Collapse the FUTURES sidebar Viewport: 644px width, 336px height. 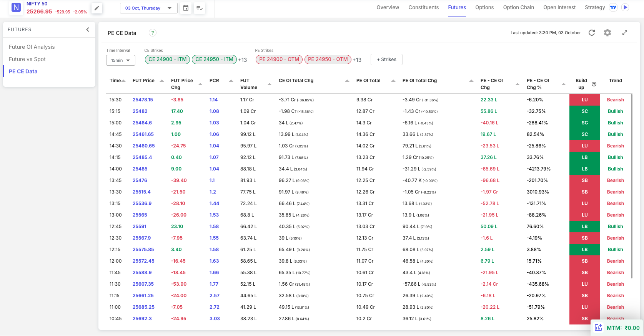coord(88,30)
